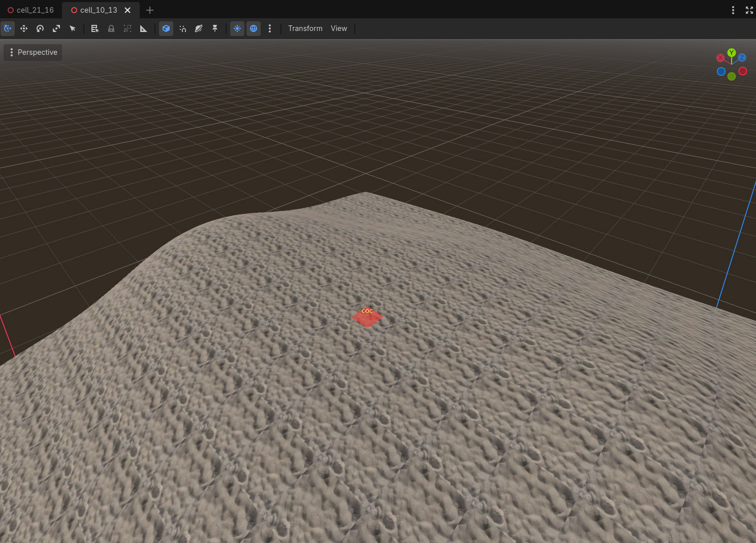Viewport: 756px width, 543px height.
Task: Choose the arrow Select mode tool
Action: 73,28
